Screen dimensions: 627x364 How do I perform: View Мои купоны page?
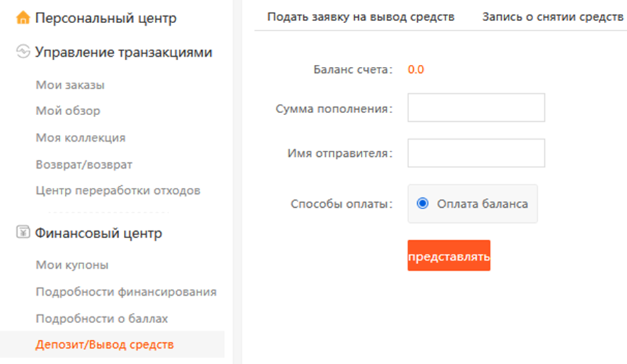tap(72, 265)
